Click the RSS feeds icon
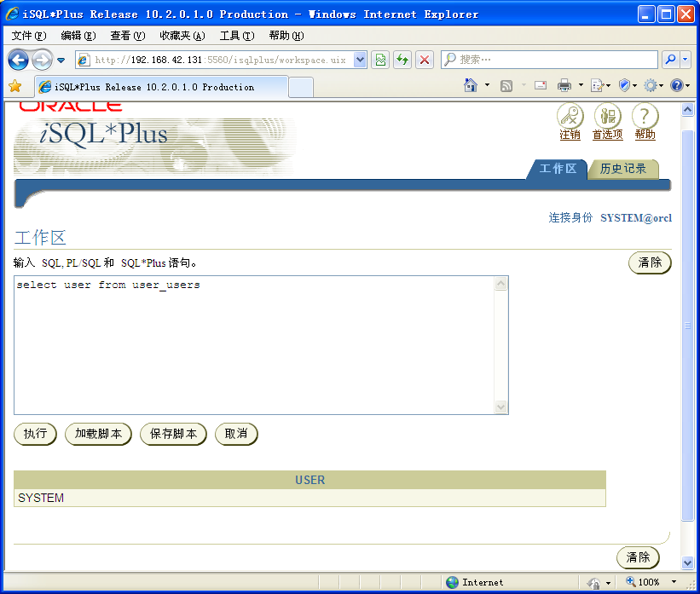The width and height of the screenshot is (700, 594). pyautogui.click(x=506, y=86)
